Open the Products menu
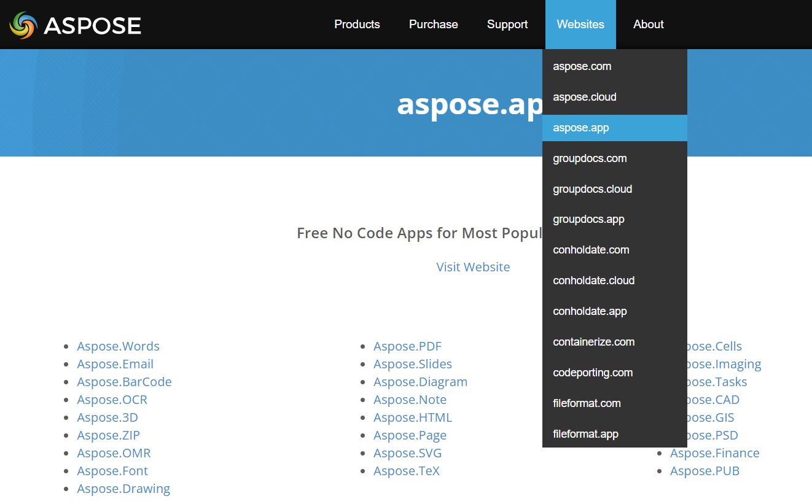Viewport: 812px width, 504px height. [357, 25]
